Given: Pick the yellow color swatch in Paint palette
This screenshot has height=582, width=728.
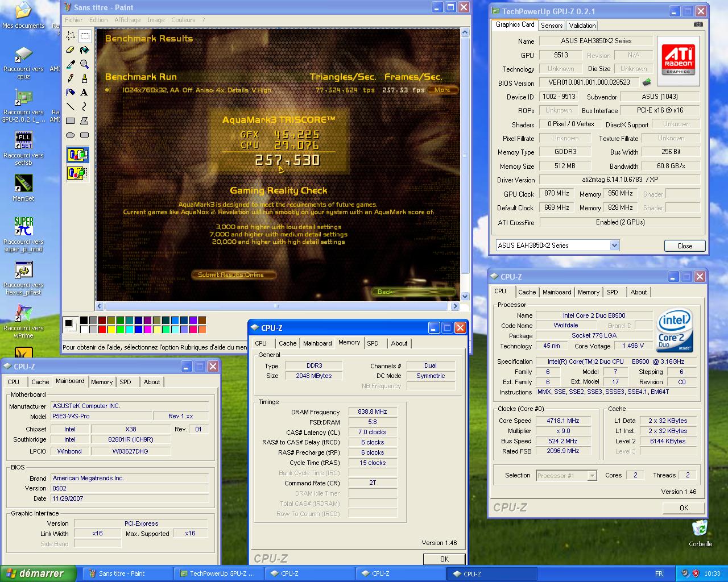Looking at the screenshot, I should [111, 329].
